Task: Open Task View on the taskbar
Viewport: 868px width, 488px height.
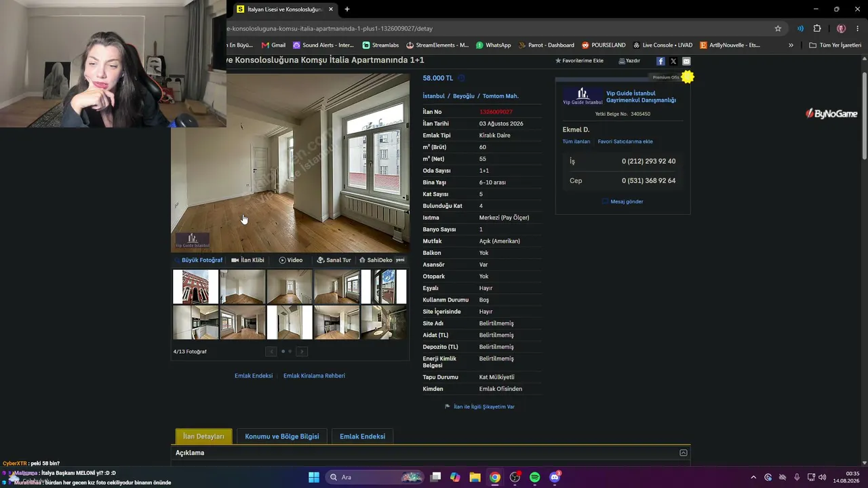Action: tap(436, 477)
